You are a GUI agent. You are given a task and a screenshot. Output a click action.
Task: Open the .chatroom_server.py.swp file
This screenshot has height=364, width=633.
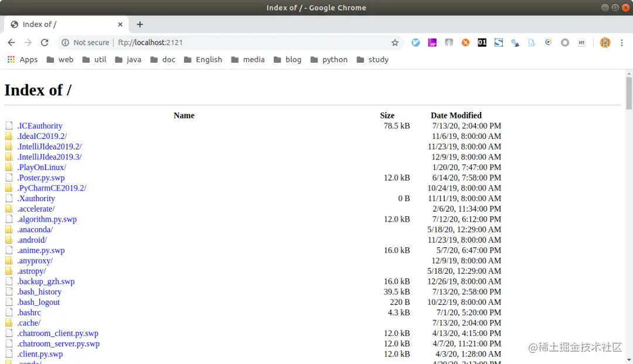[x=58, y=344]
